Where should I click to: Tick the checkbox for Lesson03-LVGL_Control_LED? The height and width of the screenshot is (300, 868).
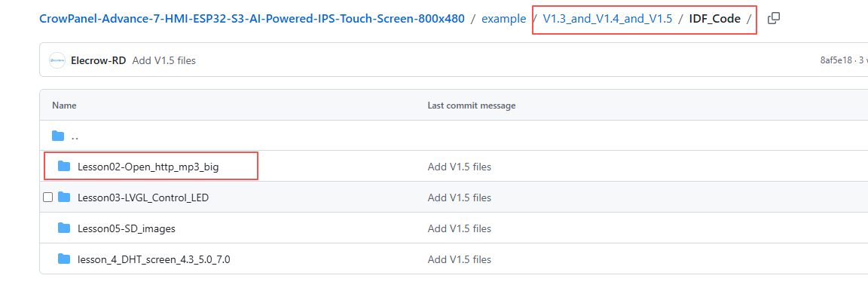[47, 197]
